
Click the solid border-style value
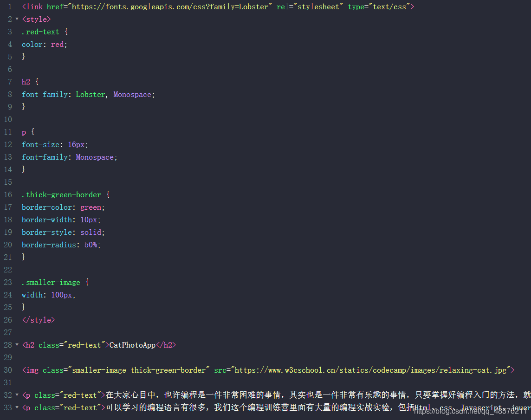[x=91, y=233]
